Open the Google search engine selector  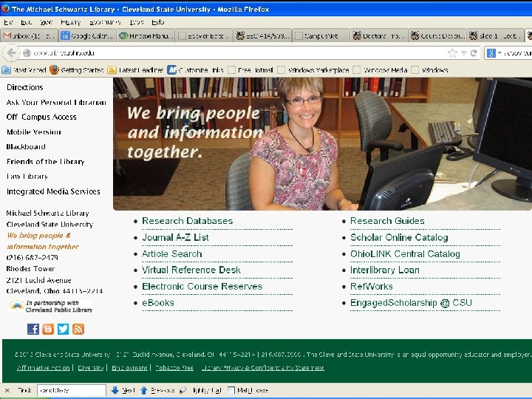[x=494, y=53]
